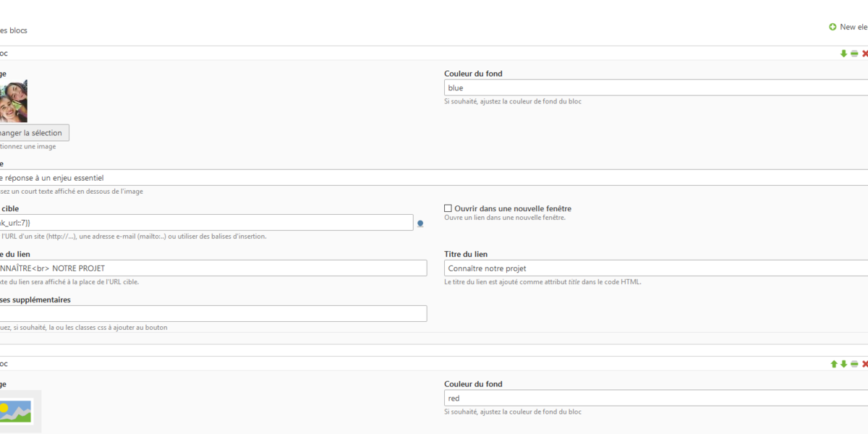868x434 pixels.
Task: Click the Couleur du fond field containing red
Action: point(656,399)
